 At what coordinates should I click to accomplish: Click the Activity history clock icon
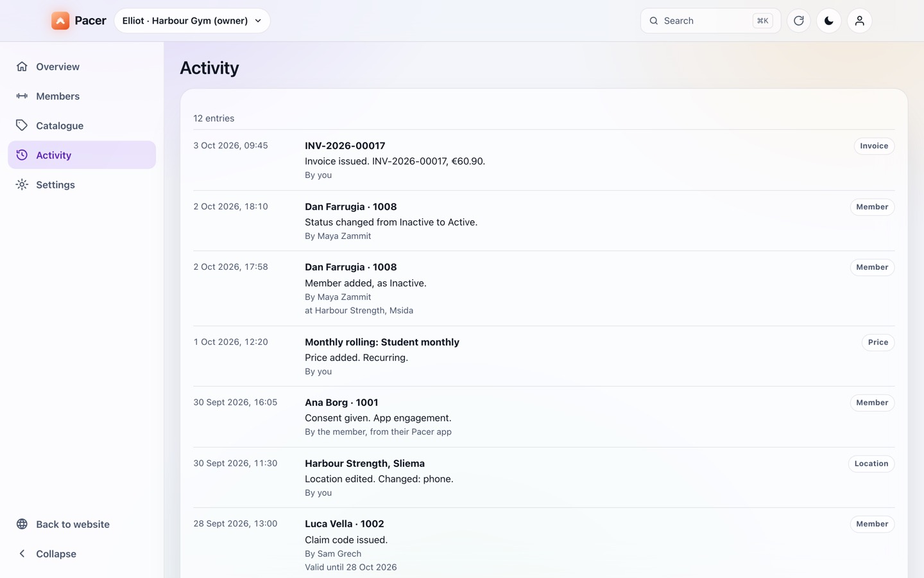(x=22, y=155)
